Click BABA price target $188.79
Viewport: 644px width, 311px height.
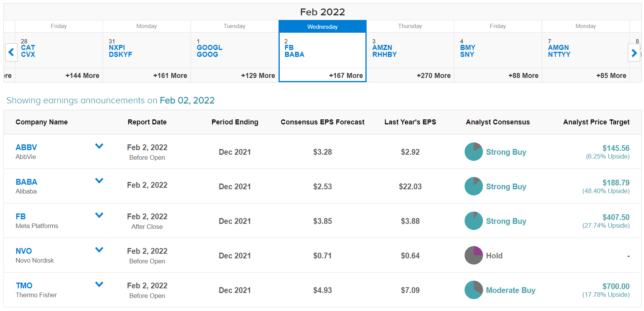click(616, 183)
